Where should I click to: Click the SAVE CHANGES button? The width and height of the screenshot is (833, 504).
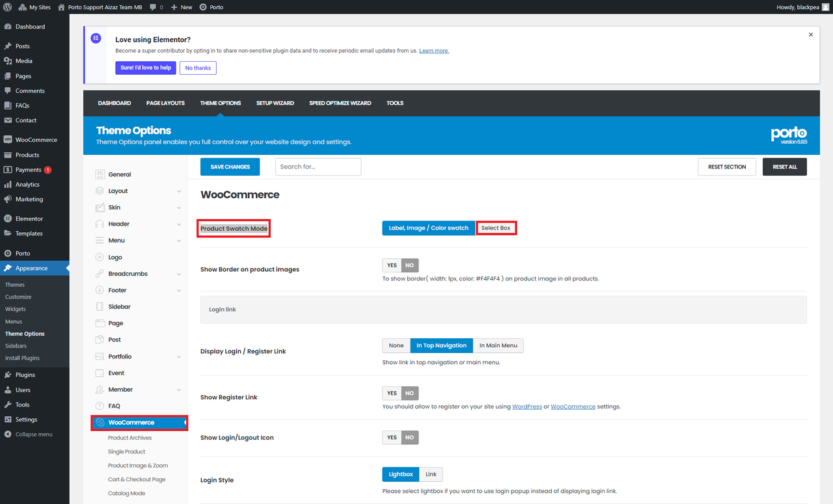coord(230,167)
